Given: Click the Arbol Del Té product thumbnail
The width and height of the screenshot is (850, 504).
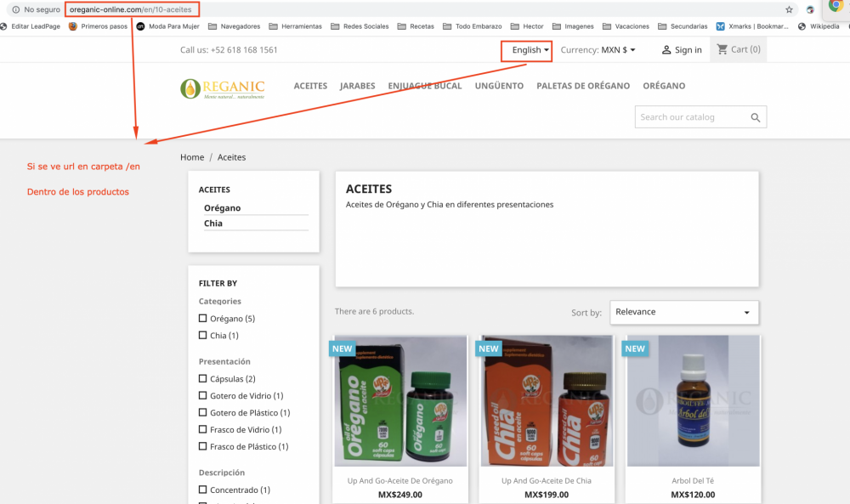Looking at the screenshot, I should (x=693, y=399).
